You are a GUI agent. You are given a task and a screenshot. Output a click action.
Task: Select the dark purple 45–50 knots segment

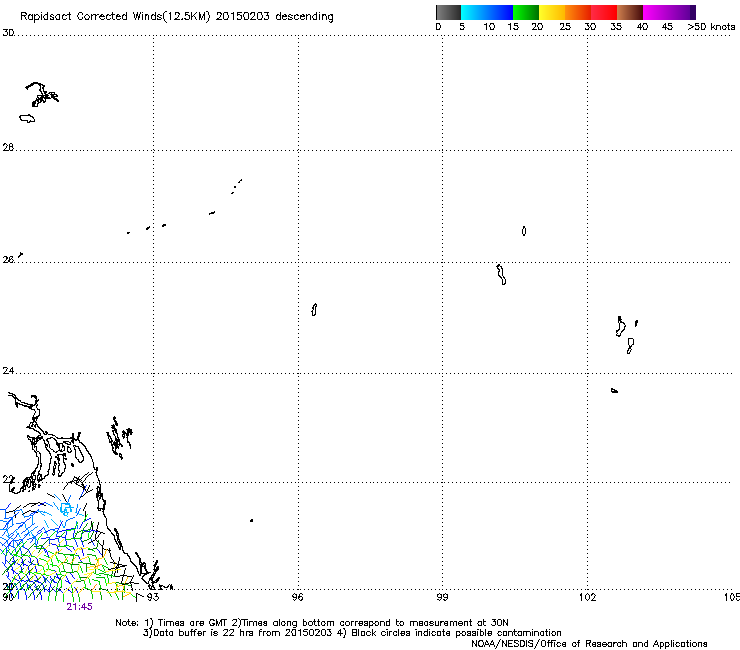682,12
